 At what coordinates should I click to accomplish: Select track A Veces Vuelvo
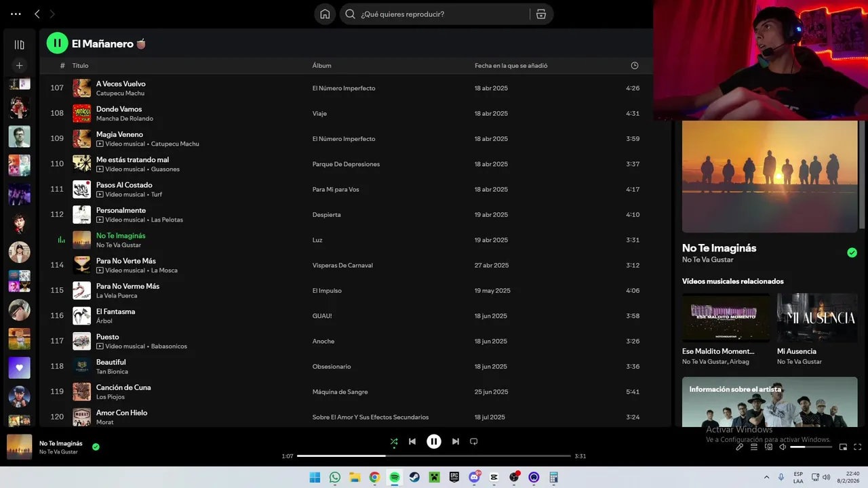point(121,83)
